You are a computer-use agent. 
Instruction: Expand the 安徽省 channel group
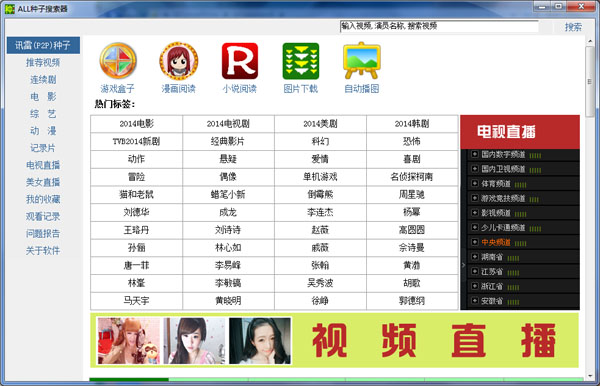475,301
